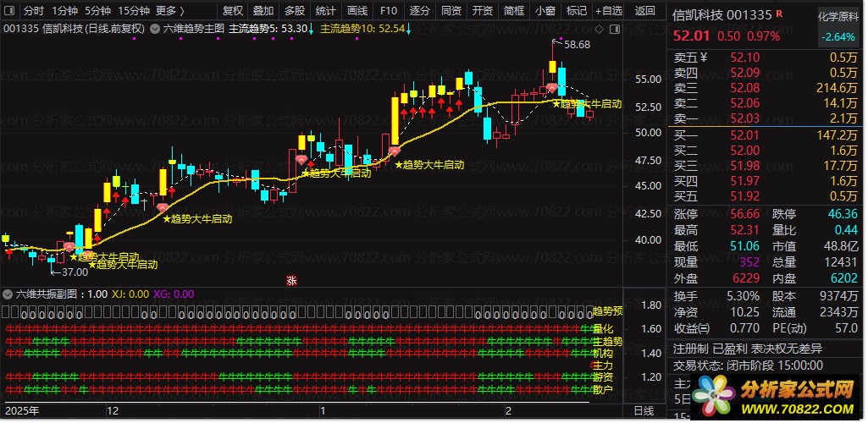Click the 叠加 overlay button
Viewport: 868px width, 423px height.
pyautogui.click(x=263, y=10)
